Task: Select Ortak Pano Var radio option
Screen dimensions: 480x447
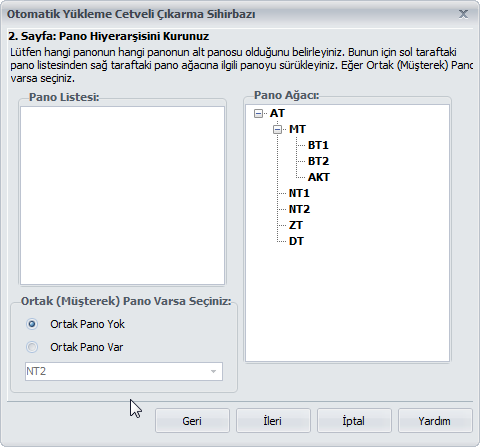Action: [x=32, y=347]
